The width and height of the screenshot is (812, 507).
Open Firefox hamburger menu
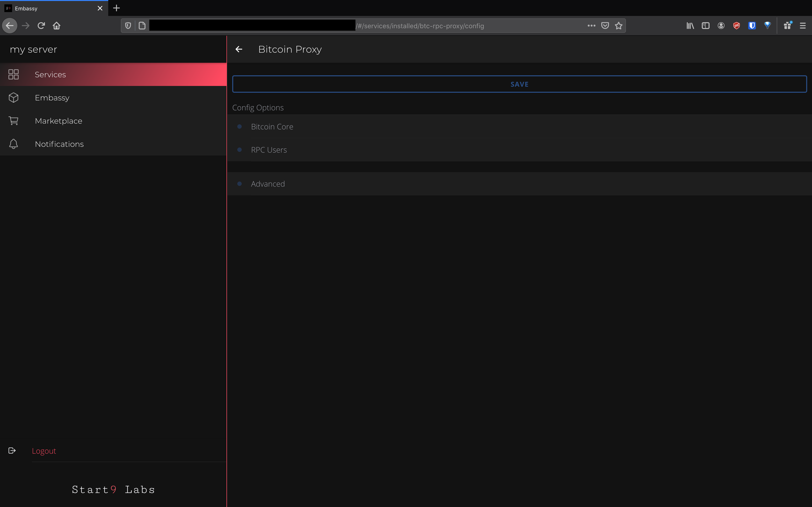click(x=803, y=26)
